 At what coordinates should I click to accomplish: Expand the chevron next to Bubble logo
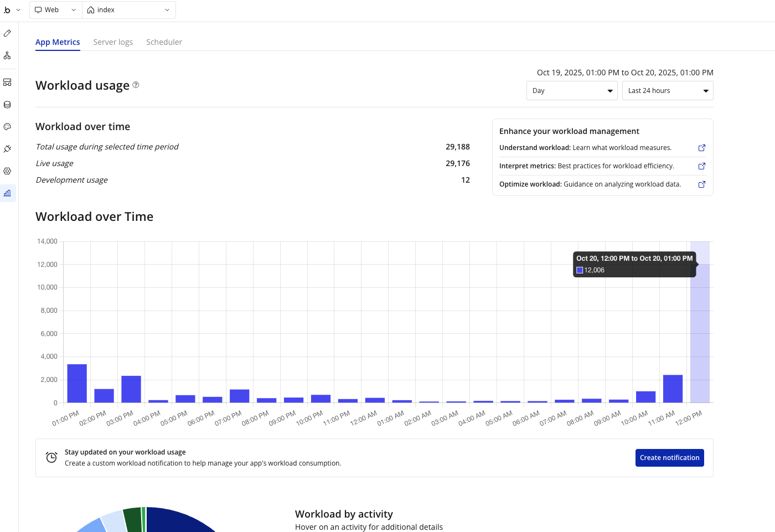(x=18, y=10)
